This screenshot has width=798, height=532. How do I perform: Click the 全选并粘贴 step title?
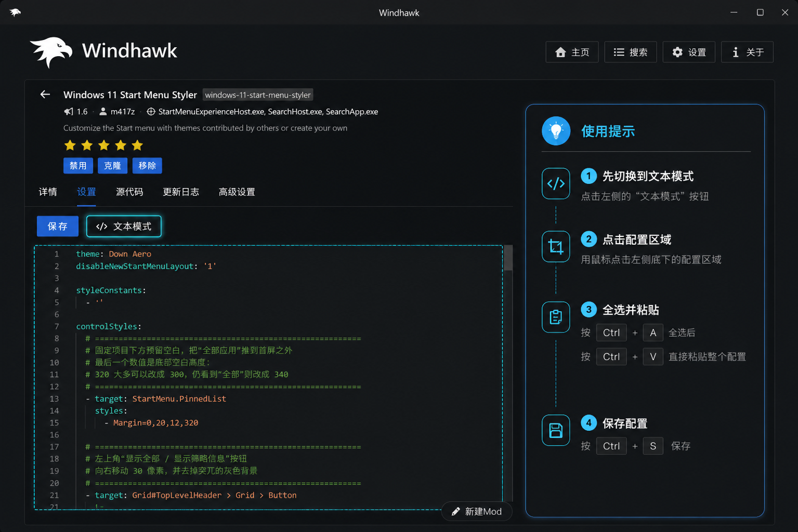point(631,310)
